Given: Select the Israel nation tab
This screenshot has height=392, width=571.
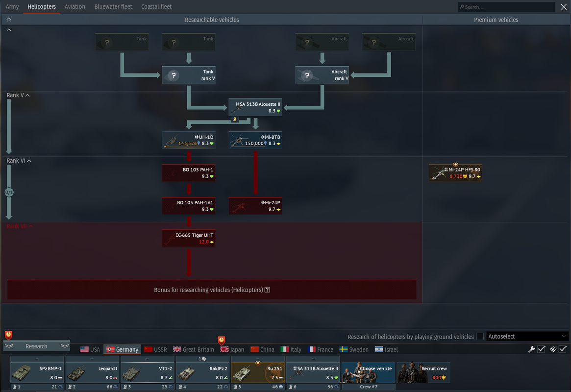Looking at the screenshot, I should 386,349.
